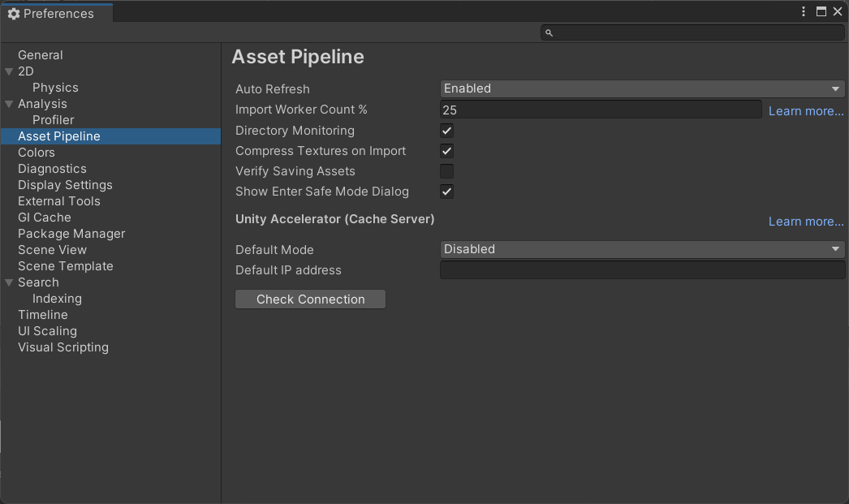This screenshot has width=849, height=504.
Task: Click Learn more under Unity Accelerator
Action: 805,221
